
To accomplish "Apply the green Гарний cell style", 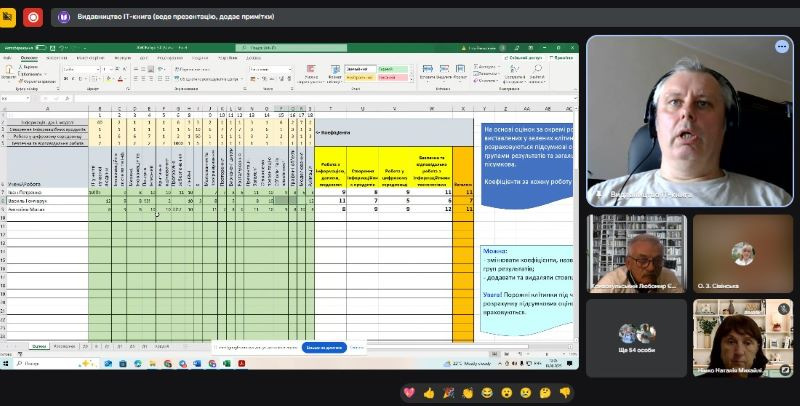I will click(393, 69).
